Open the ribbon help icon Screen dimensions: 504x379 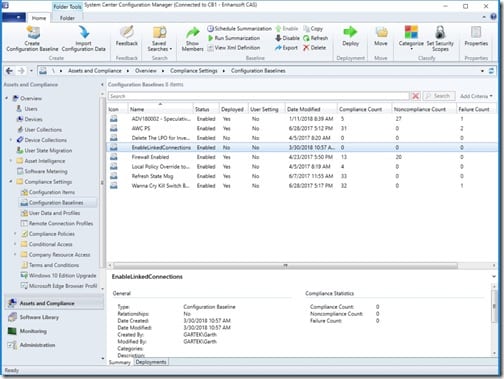click(x=494, y=17)
